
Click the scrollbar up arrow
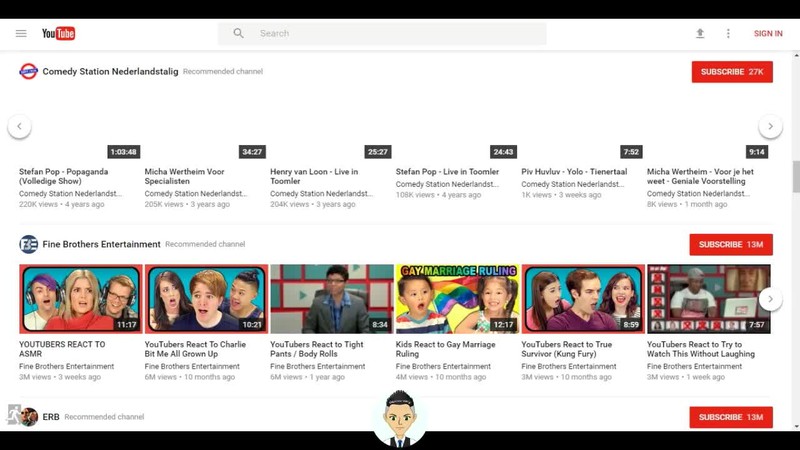click(x=796, y=55)
